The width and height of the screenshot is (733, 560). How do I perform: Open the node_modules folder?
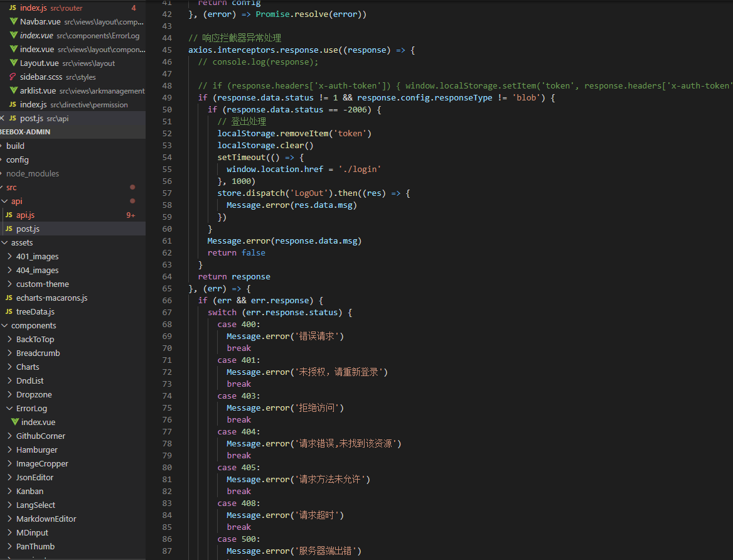33,174
